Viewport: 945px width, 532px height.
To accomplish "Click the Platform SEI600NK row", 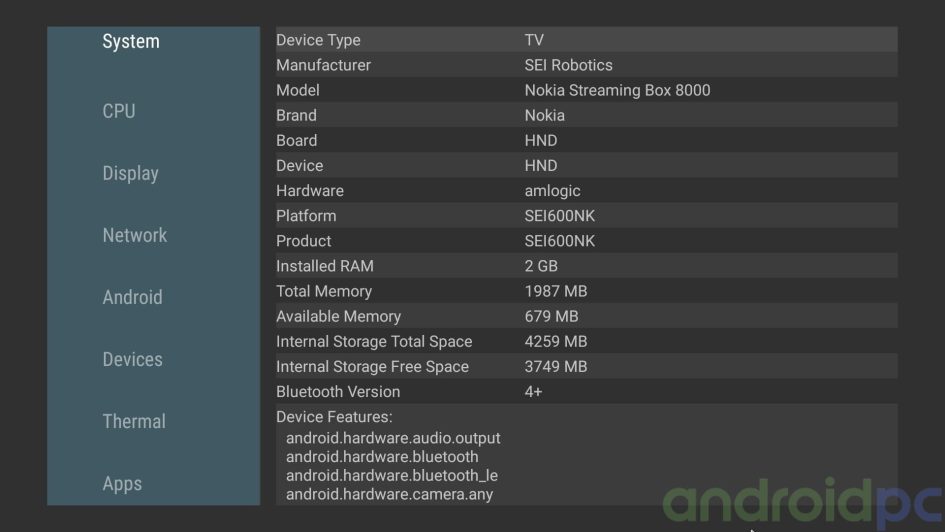I will pos(586,215).
